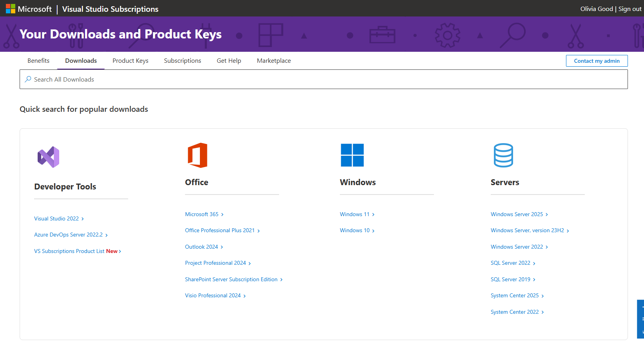
Task: Open the Microsoft 365 download link
Action: click(x=204, y=214)
